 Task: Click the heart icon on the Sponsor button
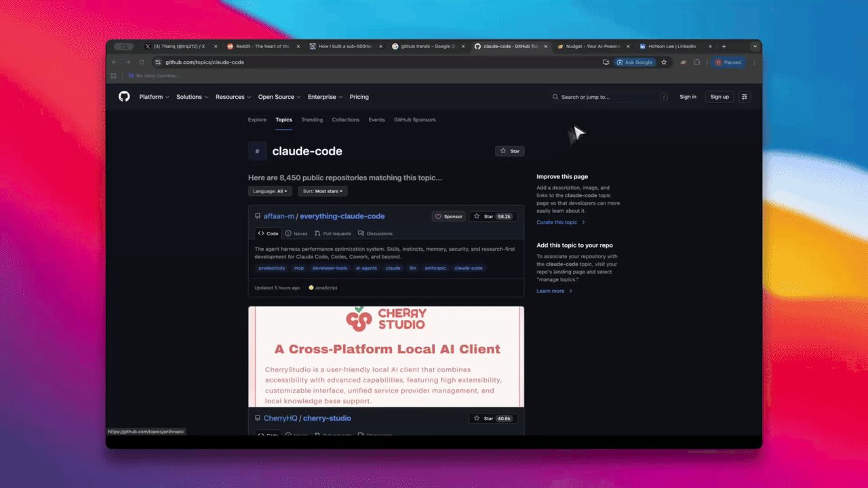(439, 217)
